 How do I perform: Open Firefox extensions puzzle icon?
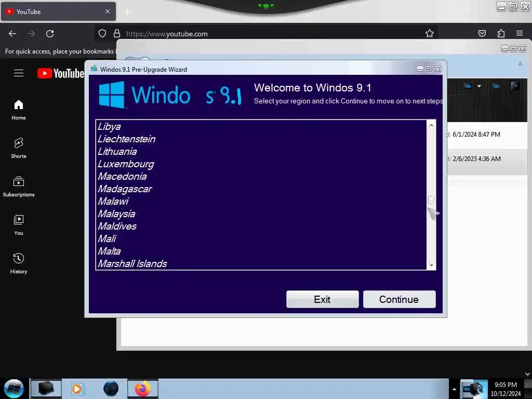point(501,33)
